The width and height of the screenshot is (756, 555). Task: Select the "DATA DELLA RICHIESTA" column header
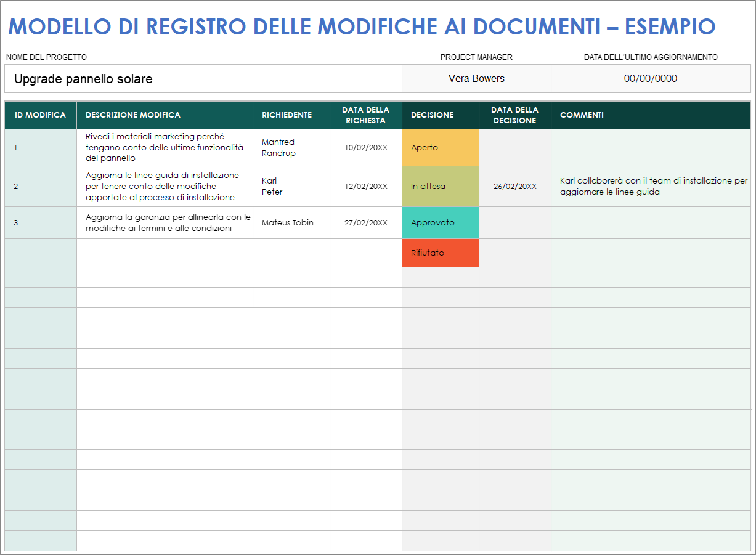coord(365,115)
